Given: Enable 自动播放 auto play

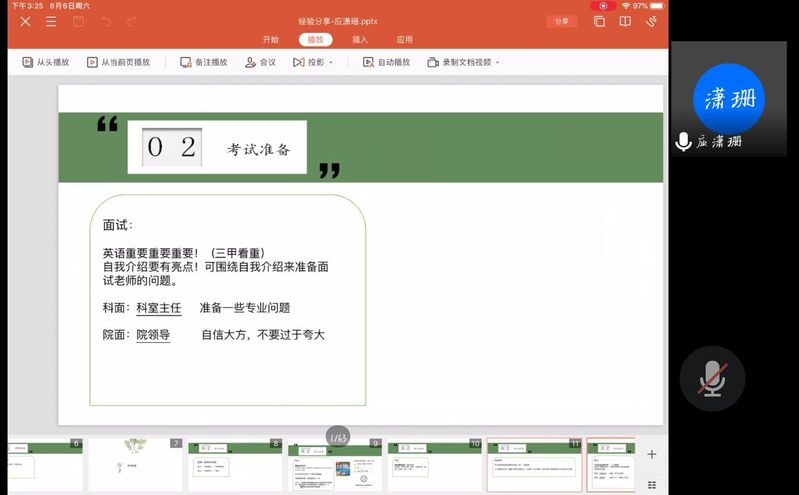Looking at the screenshot, I should [x=386, y=62].
